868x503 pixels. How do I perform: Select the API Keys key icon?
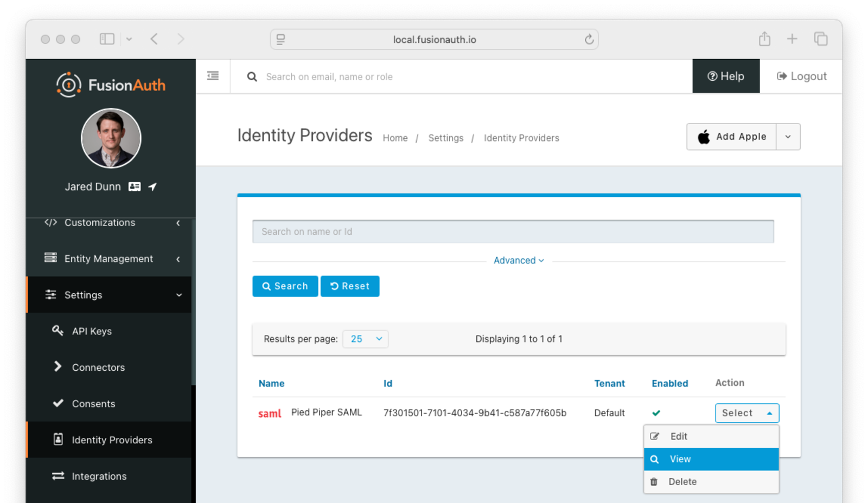(58, 331)
